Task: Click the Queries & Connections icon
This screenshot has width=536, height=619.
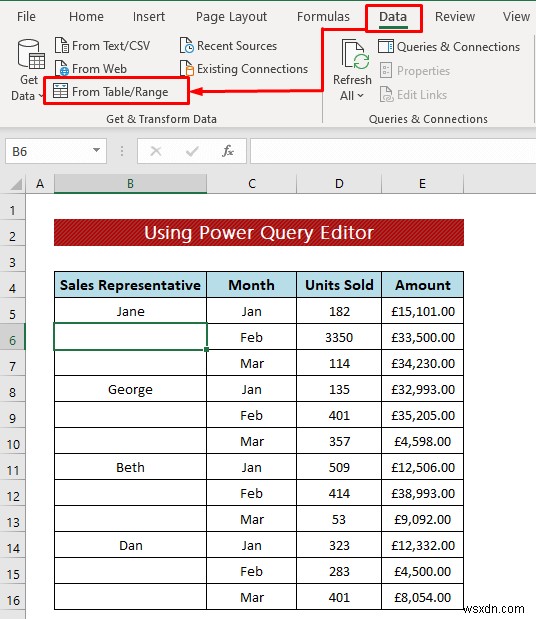Action: tap(386, 46)
